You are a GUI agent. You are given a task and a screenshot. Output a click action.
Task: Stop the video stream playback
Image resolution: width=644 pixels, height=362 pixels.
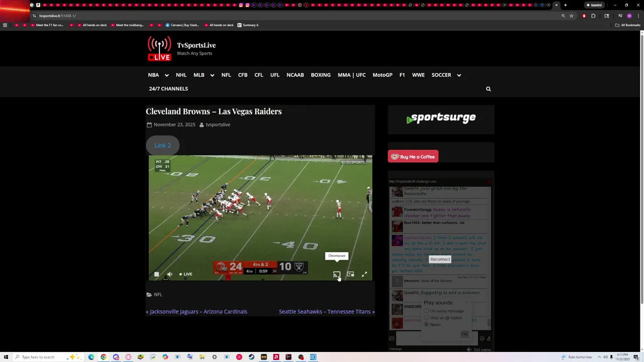point(156,274)
